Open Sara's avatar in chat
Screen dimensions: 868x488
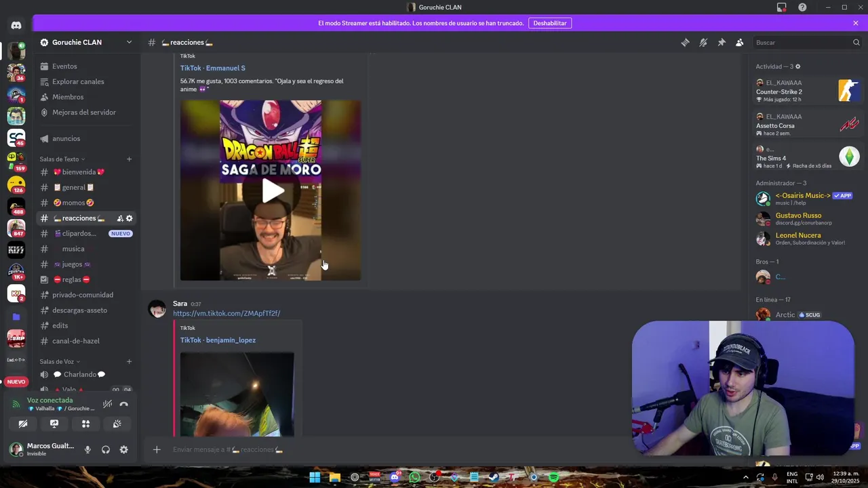pyautogui.click(x=157, y=309)
